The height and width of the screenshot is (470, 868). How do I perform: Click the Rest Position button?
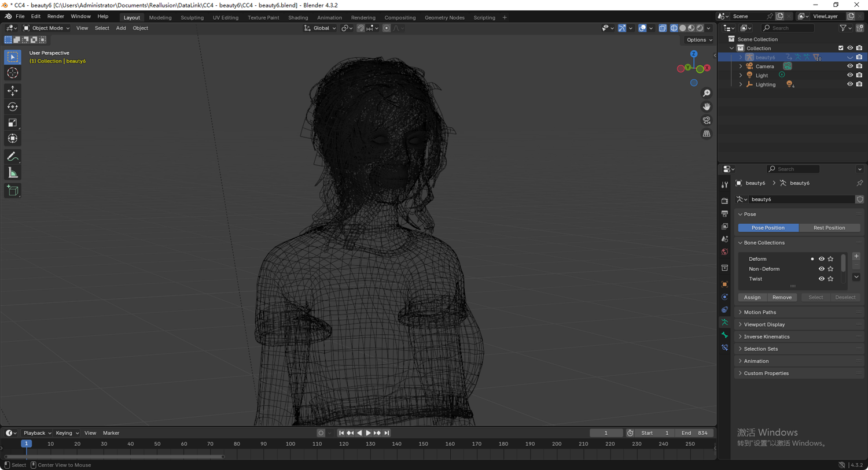pos(829,228)
